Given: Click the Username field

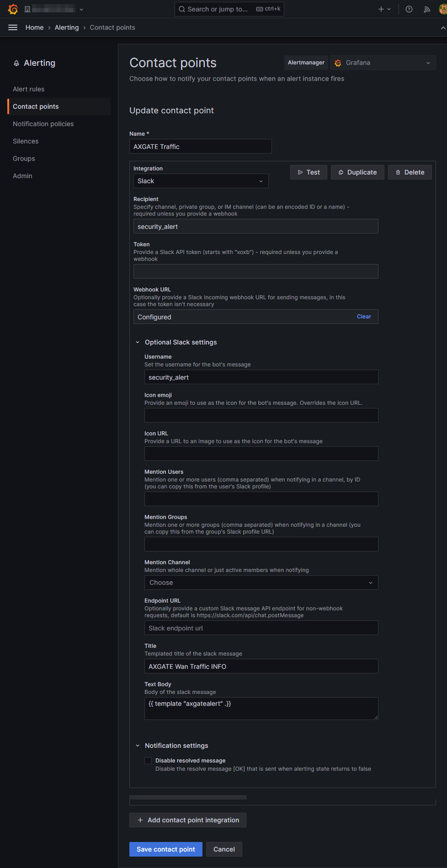Looking at the screenshot, I should tap(261, 377).
